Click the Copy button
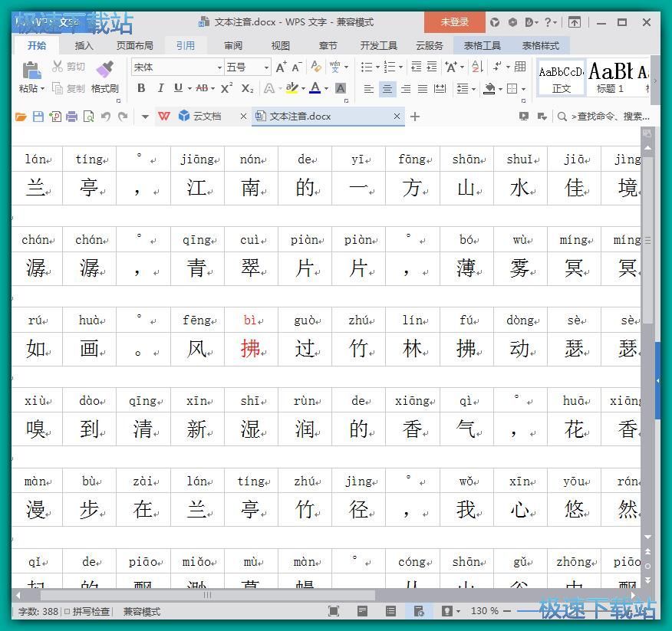 68,88
